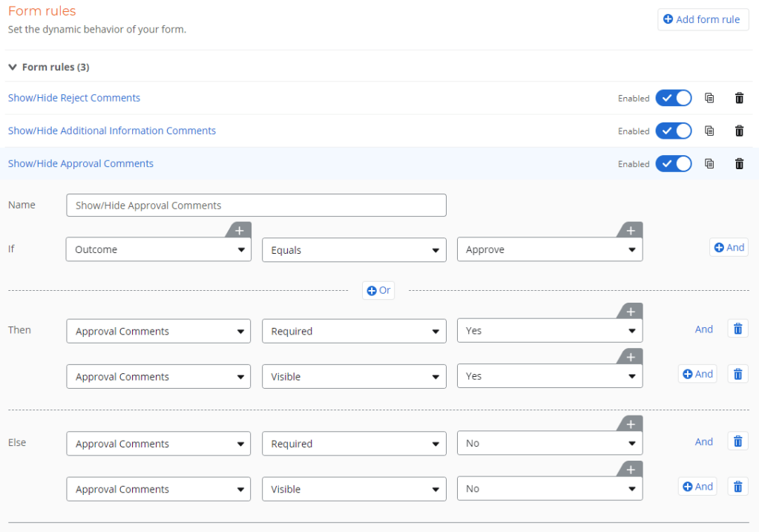Viewport: 759px width, 532px height.
Task: Click the Add form rule button
Action: [x=702, y=19]
